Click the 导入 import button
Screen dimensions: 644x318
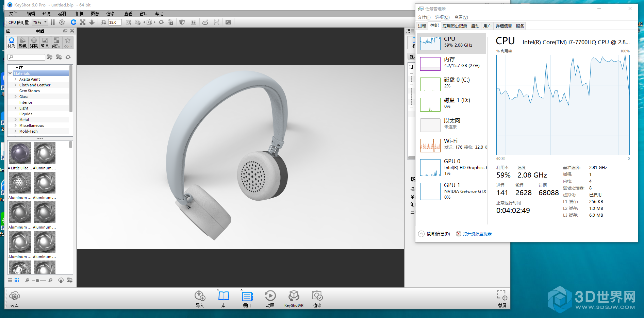point(200,299)
